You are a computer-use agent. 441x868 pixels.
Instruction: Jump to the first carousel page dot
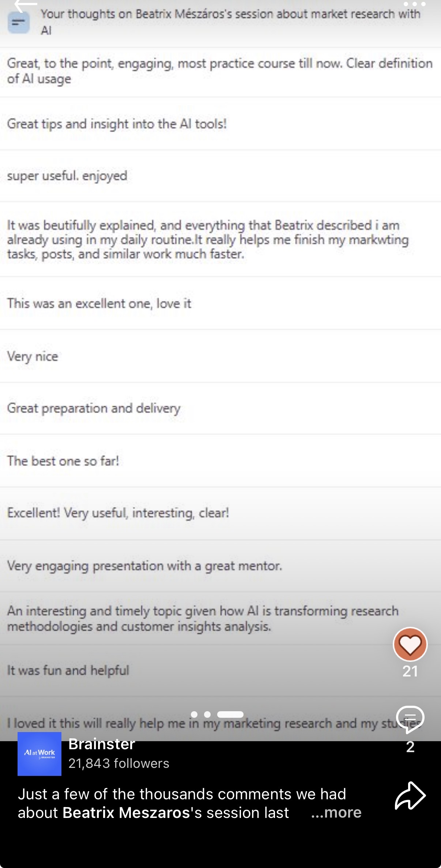[x=194, y=714]
